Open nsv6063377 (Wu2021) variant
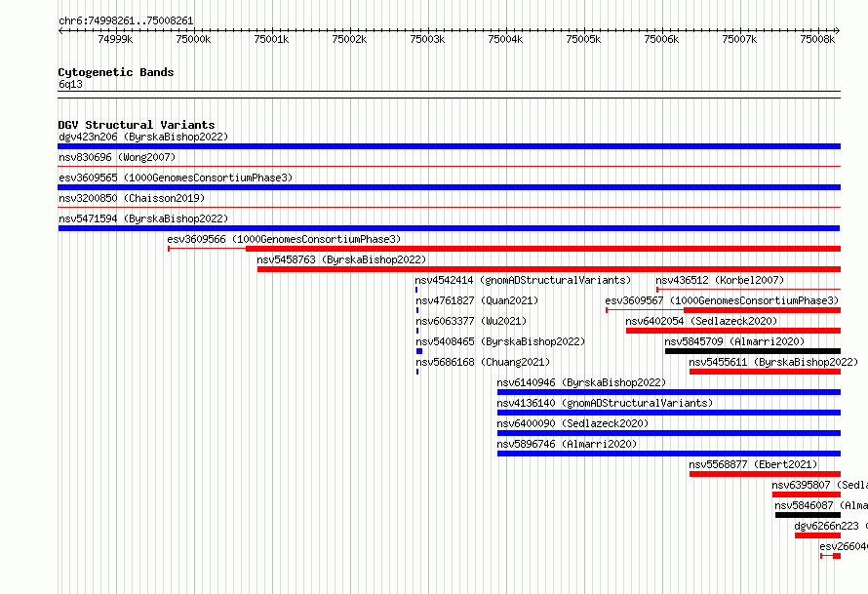Viewport: 868px width, 594px height. (x=471, y=321)
